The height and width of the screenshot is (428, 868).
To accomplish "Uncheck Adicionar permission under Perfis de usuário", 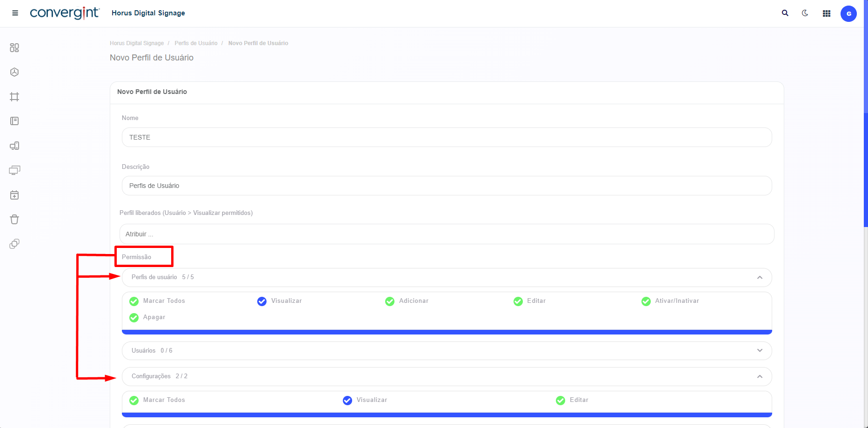I will coord(390,301).
